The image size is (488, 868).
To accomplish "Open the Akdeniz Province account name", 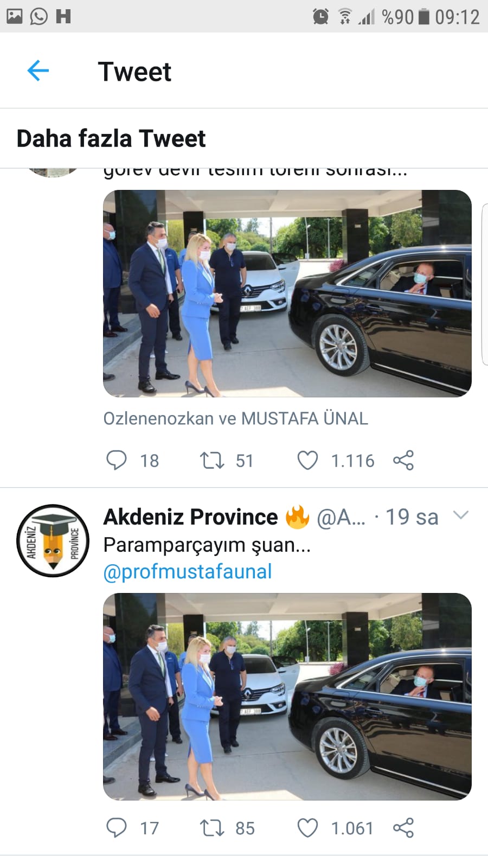I will [x=190, y=517].
